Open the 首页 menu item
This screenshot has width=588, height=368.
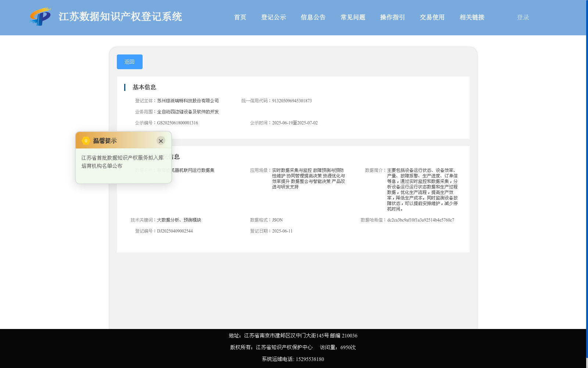240,17
